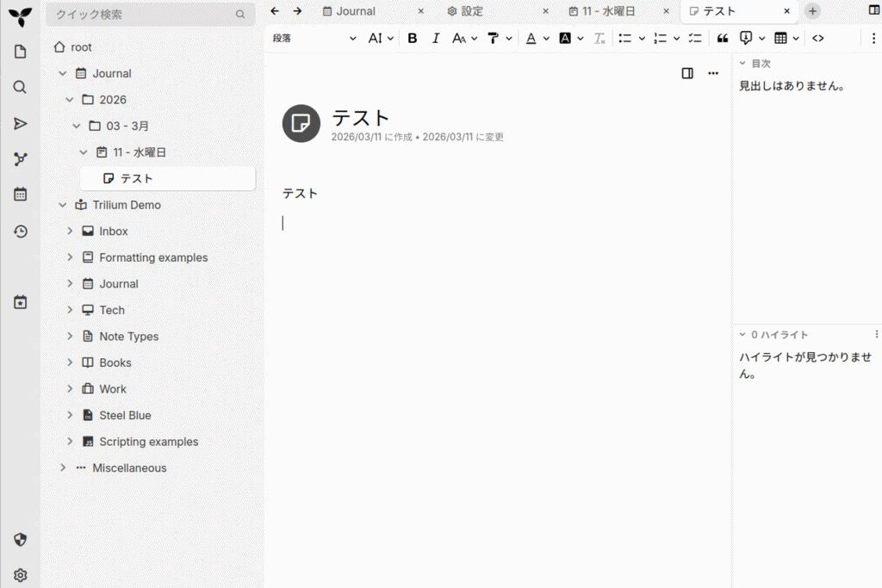Switch to the 11 - 水曜日 tab
The image size is (882, 588).
pyautogui.click(x=613, y=11)
